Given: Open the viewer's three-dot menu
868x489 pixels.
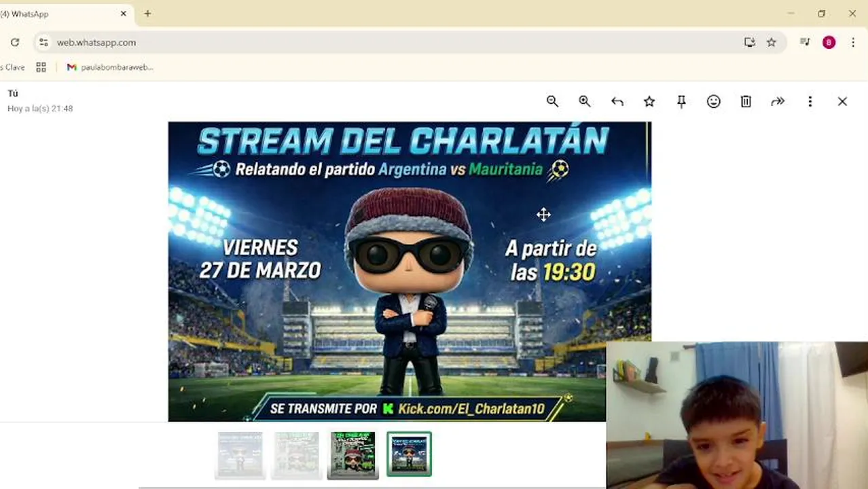Looking at the screenshot, I should 810,101.
